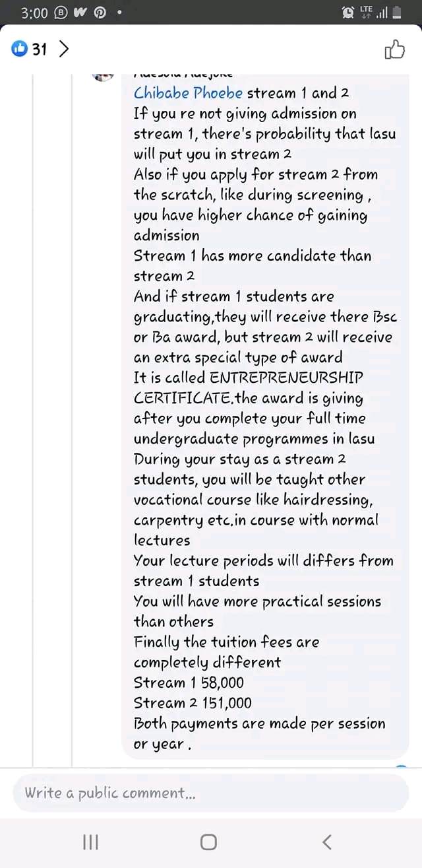Tap Adesola Adejoke's profile picture

point(103,75)
